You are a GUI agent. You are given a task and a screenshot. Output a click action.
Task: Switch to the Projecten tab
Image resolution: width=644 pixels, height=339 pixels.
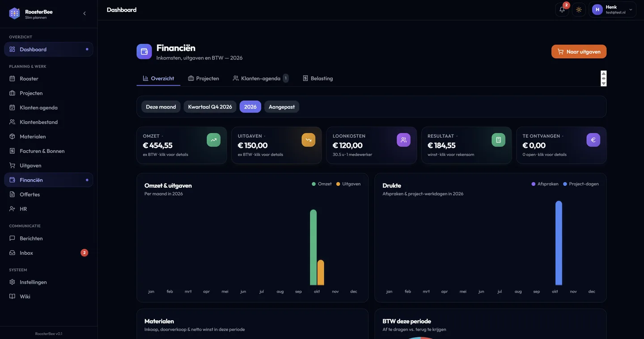(203, 78)
